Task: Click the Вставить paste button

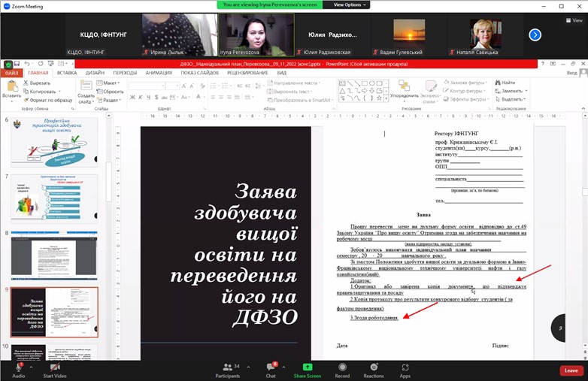Action: [x=11, y=91]
